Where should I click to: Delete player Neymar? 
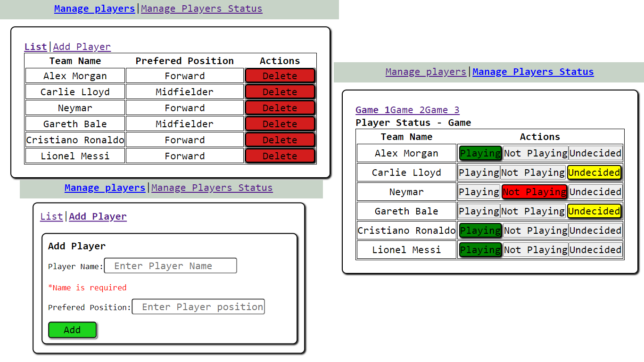pyautogui.click(x=280, y=107)
